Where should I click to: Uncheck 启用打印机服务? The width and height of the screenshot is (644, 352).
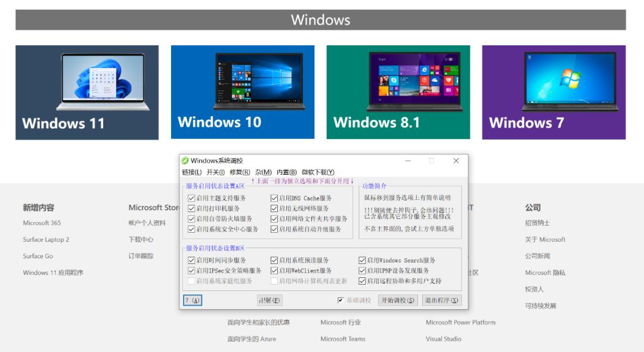(x=192, y=208)
